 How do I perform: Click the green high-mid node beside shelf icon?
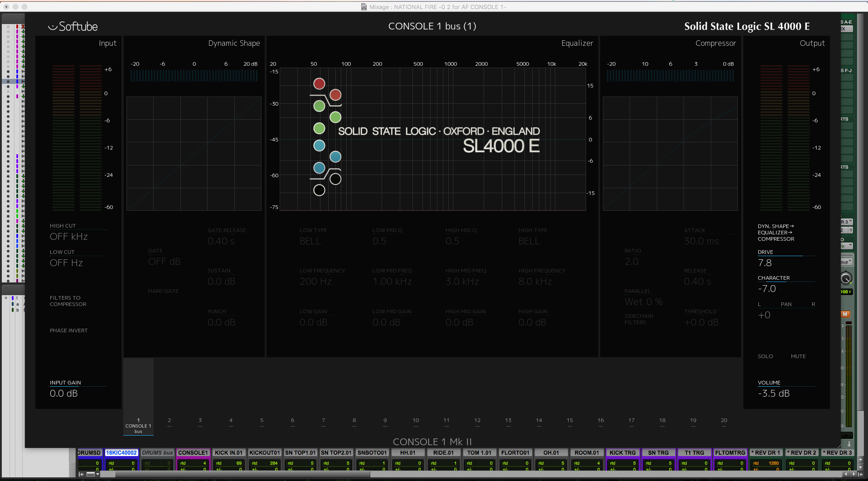point(335,117)
